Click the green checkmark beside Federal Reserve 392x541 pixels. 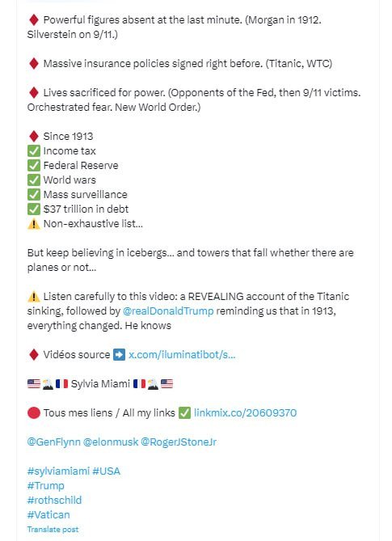34,166
